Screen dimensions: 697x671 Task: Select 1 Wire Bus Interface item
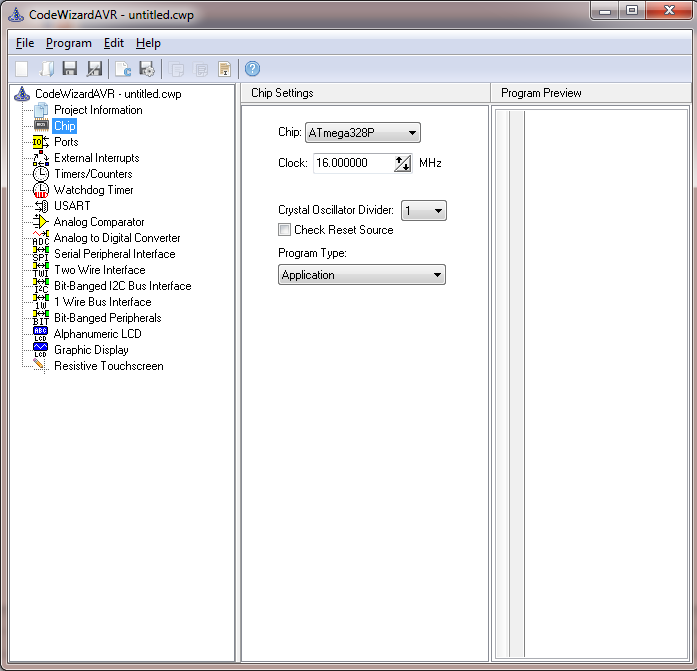[x=103, y=302]
